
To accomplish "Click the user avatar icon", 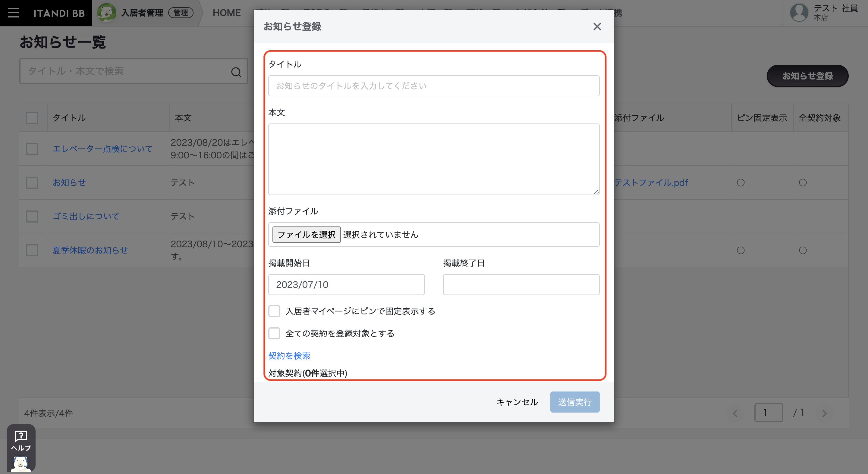I will tap(799, 13).
